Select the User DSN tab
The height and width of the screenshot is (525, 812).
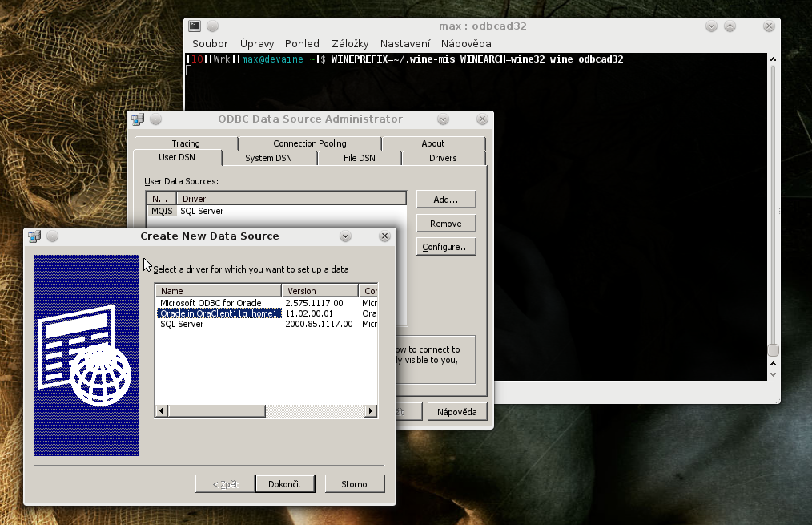[177, 158]
